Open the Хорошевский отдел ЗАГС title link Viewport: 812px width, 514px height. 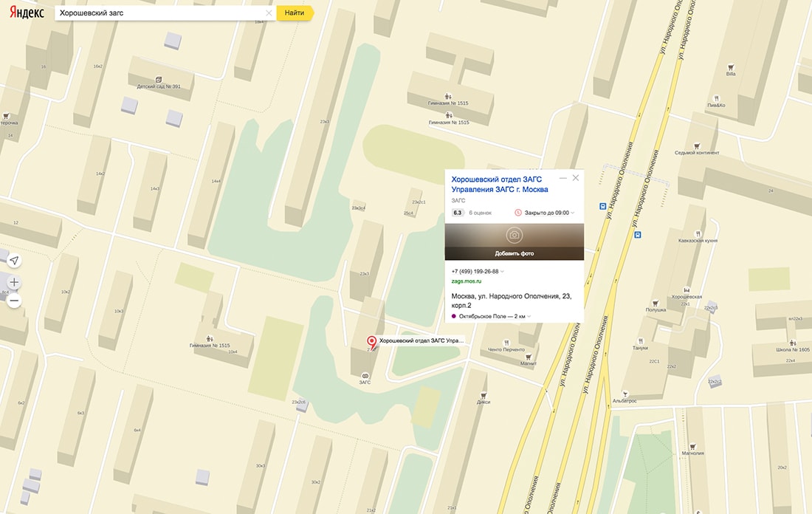pos(500,185)
